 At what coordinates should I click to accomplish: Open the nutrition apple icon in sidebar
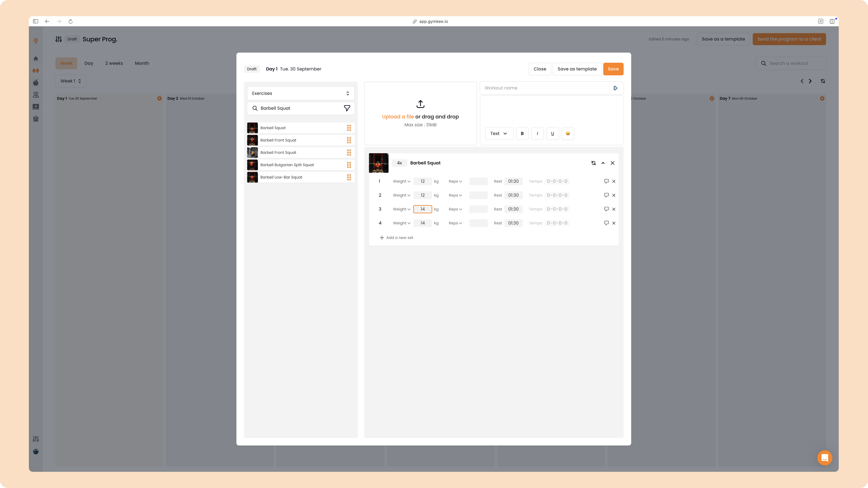pos(36,83)
